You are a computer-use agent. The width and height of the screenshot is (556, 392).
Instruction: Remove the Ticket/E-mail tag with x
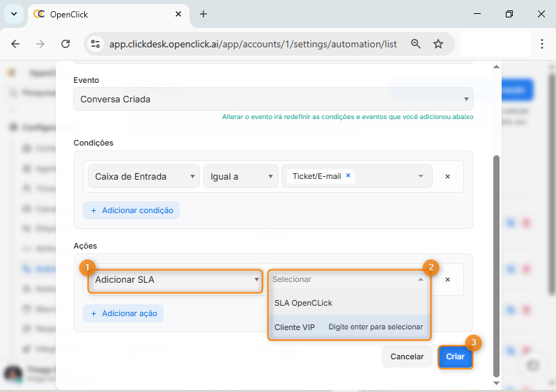coord(348,176)
